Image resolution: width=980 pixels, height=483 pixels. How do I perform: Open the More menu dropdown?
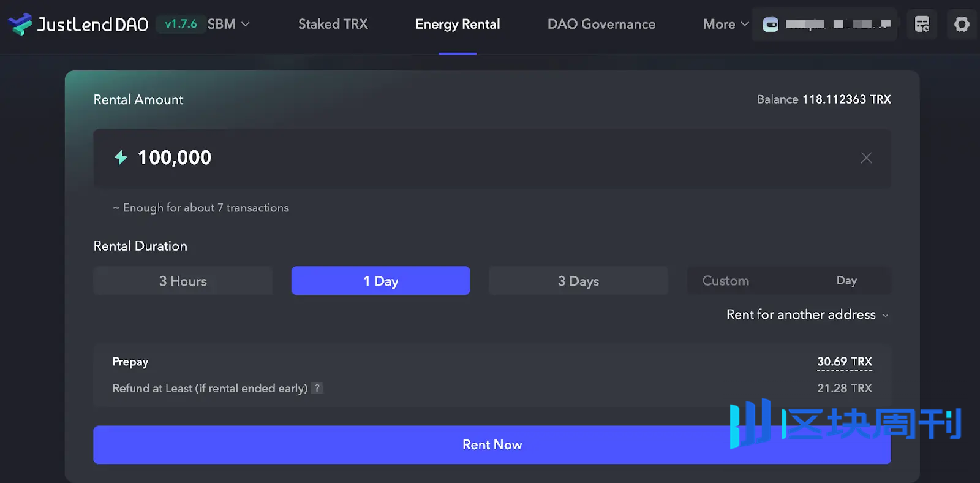[726, 24]
